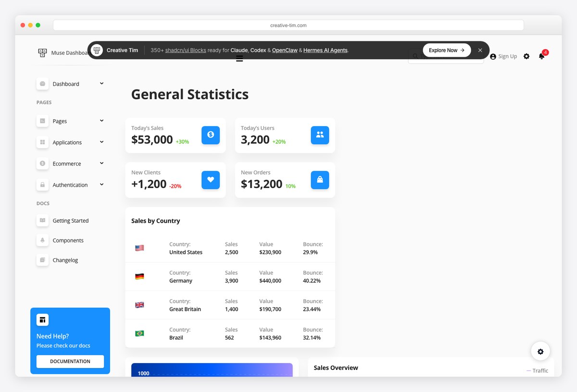Open the Changelog docs item
The image size is (577, 392).
(x=70, y=260)
